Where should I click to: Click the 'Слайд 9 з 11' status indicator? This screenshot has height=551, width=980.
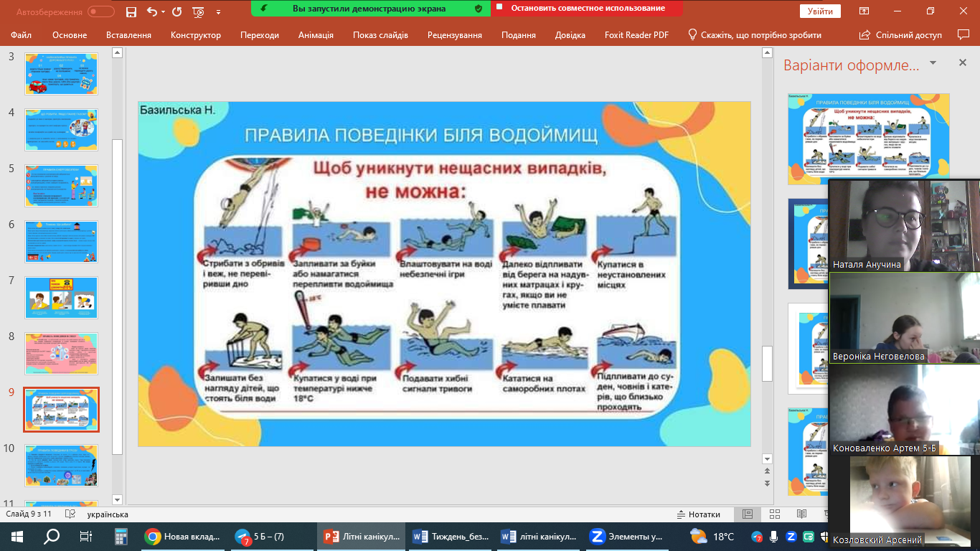pyautogui.click(x=29, y=514)
